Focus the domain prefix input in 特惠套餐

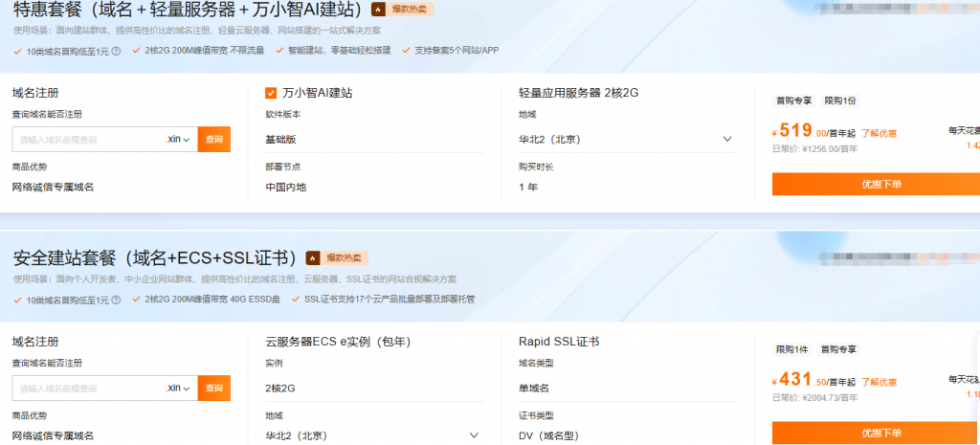88,140
